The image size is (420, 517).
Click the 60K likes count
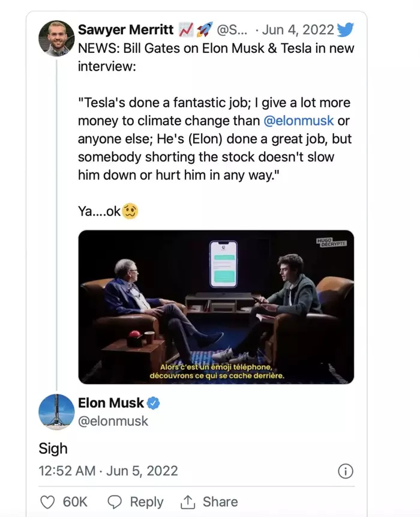click(x=75, y=502)
